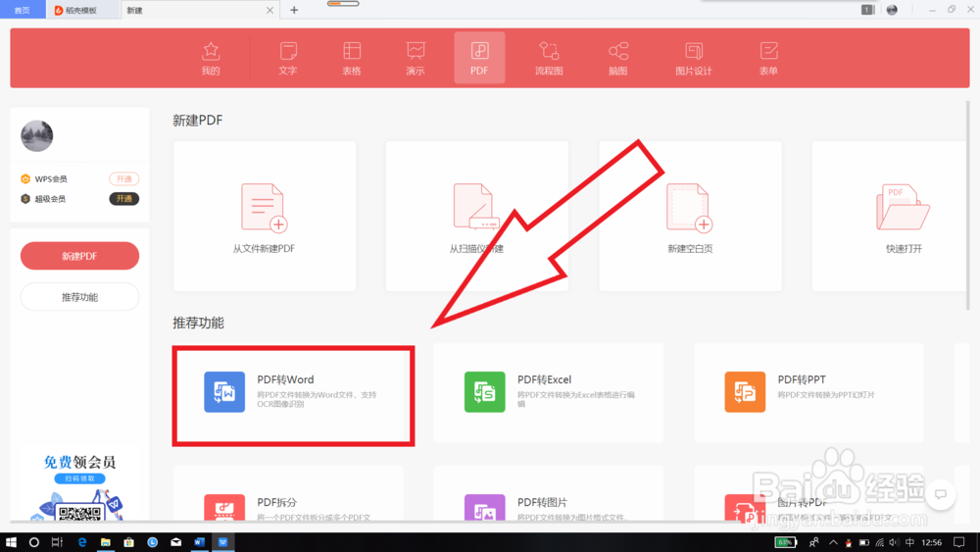Open File Explorer from taskbar
980x552 pixels.
(x=105, y=542)
